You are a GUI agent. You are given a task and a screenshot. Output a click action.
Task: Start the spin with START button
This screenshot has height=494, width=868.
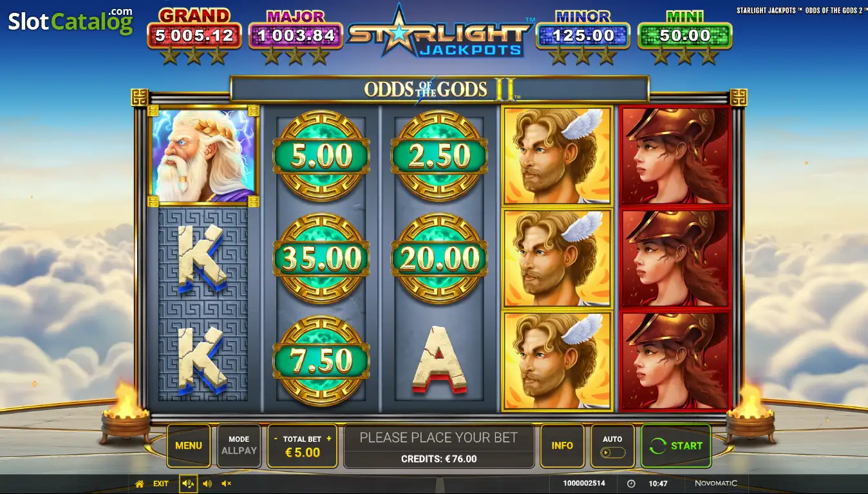676,446
